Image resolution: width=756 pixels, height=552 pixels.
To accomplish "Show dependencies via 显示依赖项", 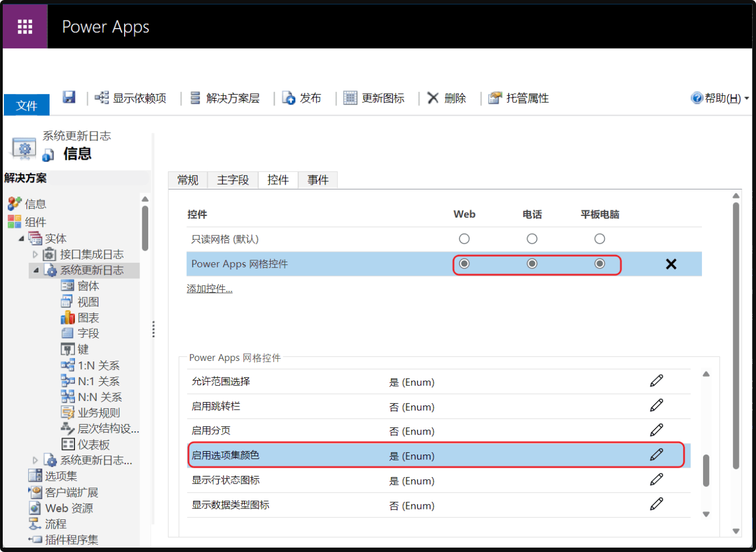I will click(131, 98).
